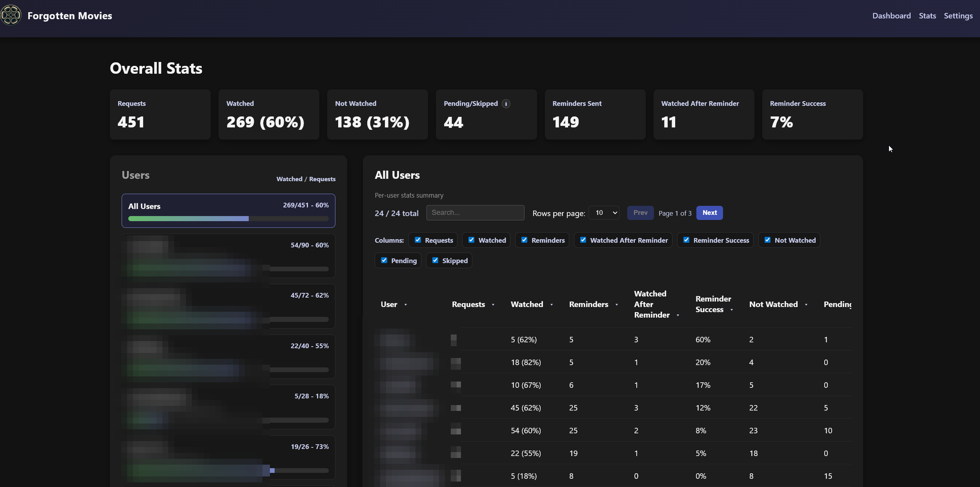Viewport: 980px width, 487px height.
Task: Sort table by Not Watched column
Action: tap(778, 304)
